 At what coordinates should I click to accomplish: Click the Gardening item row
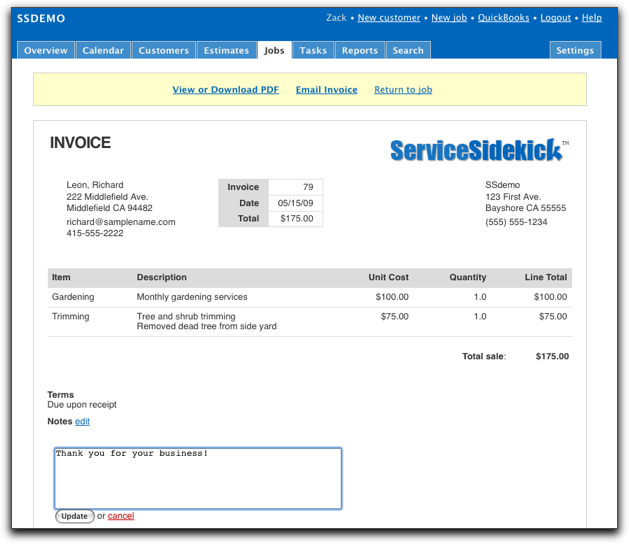[310, 297]
